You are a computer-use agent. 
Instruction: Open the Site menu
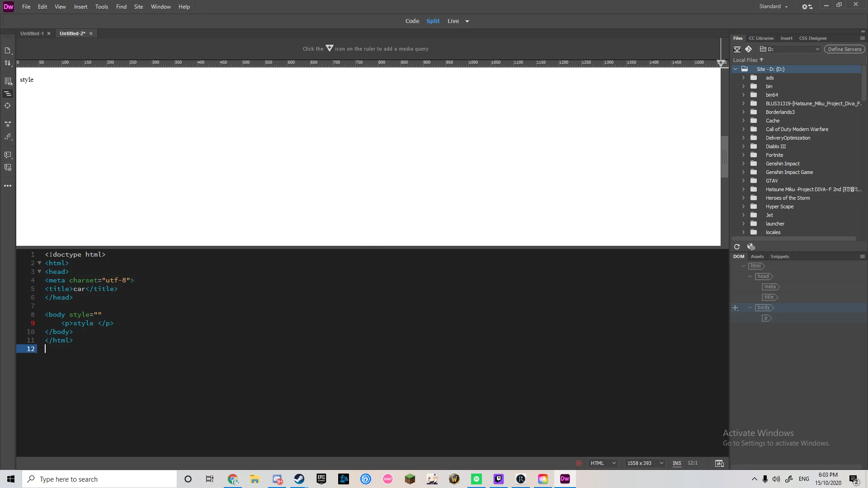pyautogui.click(x=138, y=7)
